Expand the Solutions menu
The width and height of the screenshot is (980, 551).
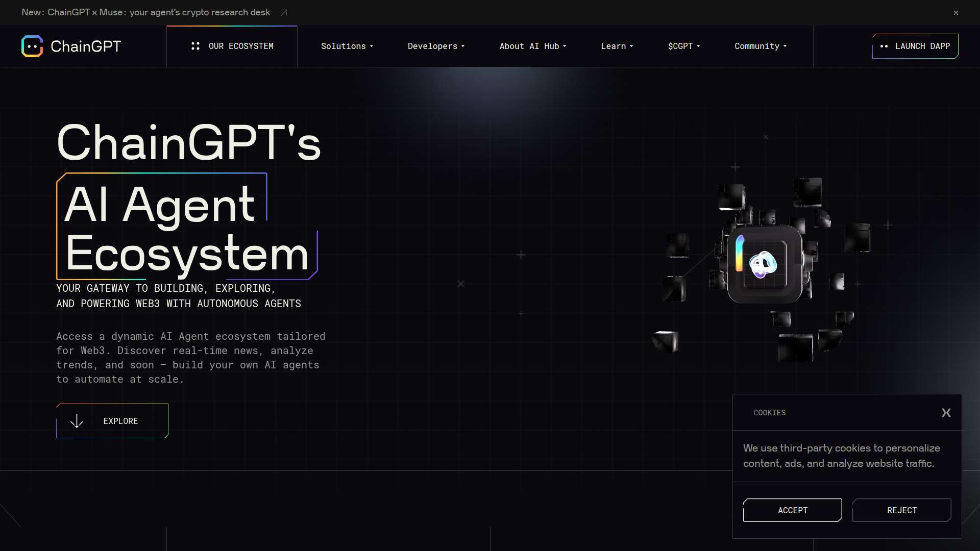347,46
